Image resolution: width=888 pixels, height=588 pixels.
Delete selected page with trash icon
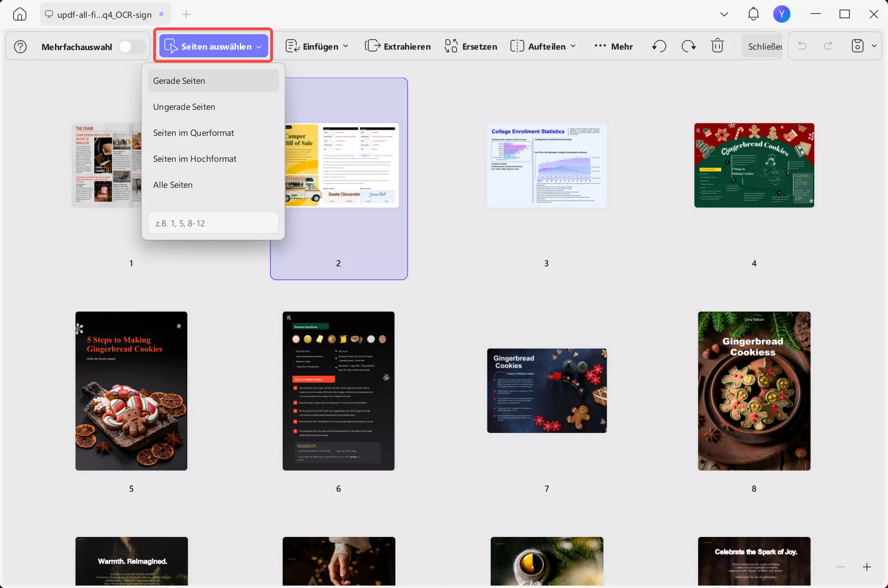[718, 46]
